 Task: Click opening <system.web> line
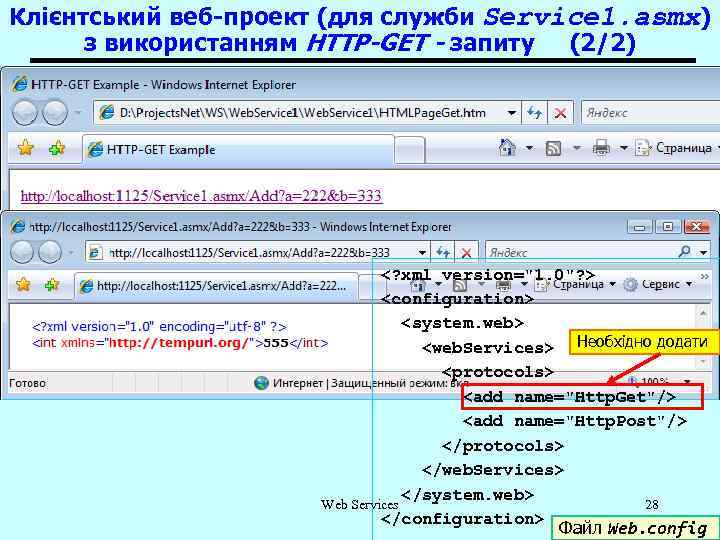462,323
